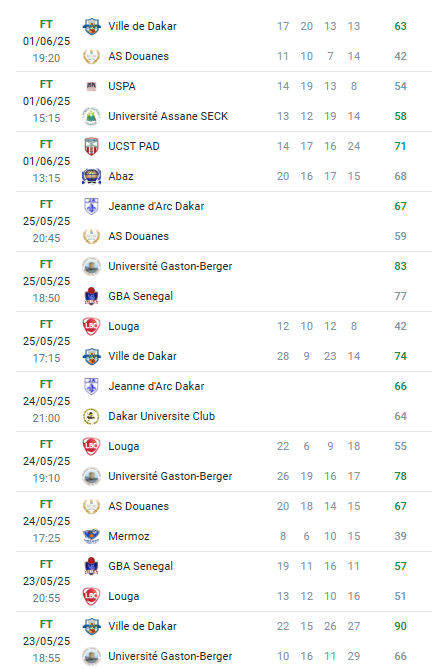Select the 83 final score for Université Gaston-Berger

[x=400, y=266]
